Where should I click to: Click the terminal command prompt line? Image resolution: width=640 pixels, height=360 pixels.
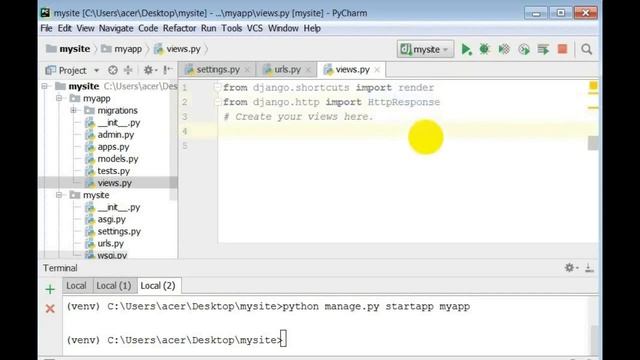tap(177, 340)
